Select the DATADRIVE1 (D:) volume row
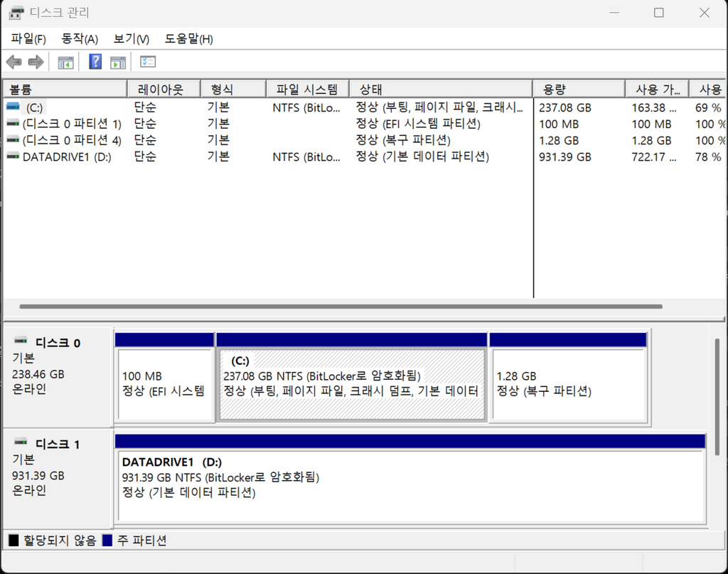The height and width of the screenshot is (574, 728). click(364, 157)
